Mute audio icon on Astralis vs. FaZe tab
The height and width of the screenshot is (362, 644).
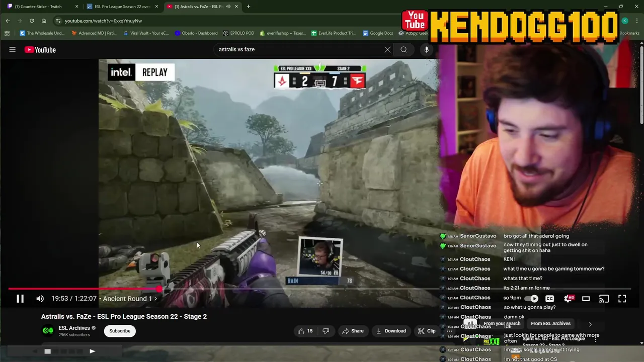pos(228,7)
